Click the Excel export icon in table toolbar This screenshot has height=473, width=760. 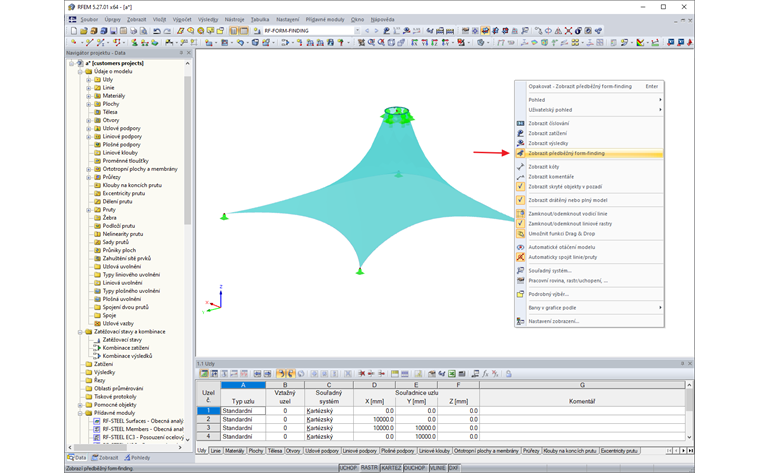pos(452,374)
